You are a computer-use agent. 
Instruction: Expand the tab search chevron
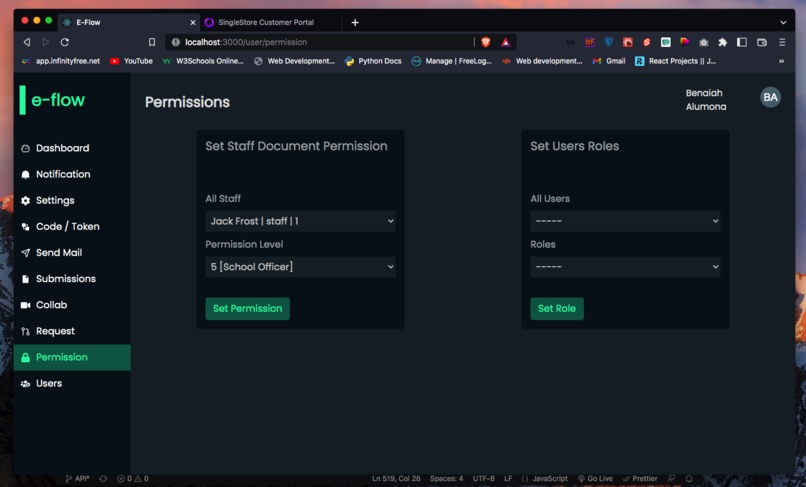coord(783,22)
